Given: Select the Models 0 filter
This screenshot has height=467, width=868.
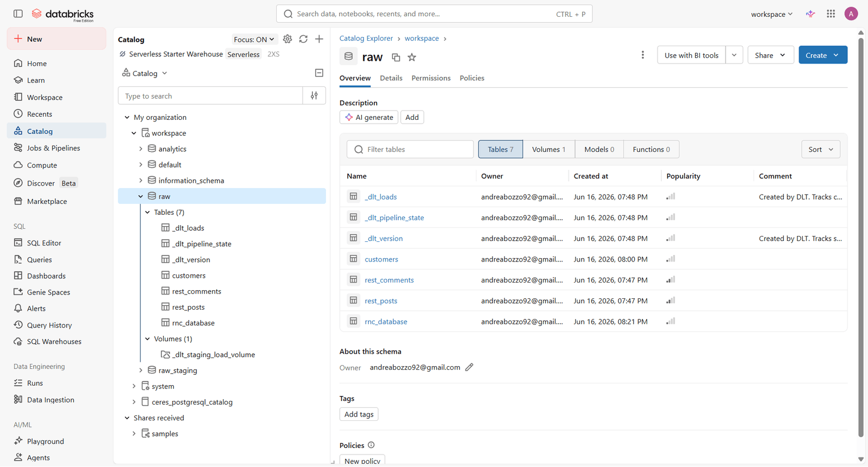Looking at the screenshot, I should (x=599, y=149).
